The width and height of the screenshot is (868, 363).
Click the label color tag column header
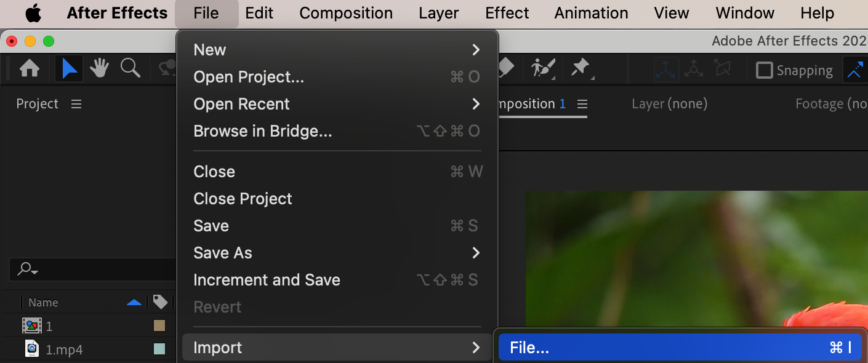(x=160, y=301)
